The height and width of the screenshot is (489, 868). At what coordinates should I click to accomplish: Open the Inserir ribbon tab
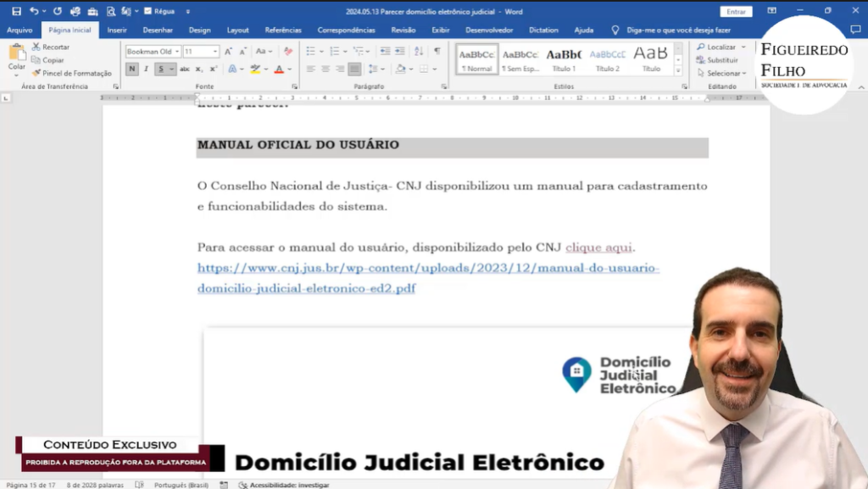(x=117, y=30)
